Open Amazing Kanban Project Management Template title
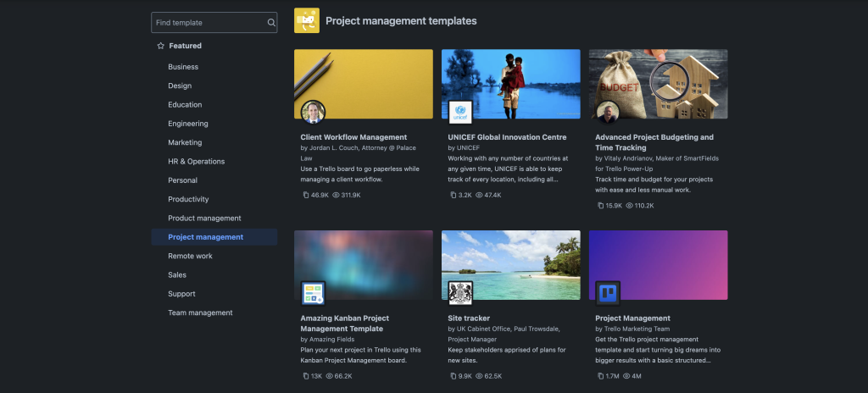868x393 pixels. coord(345,324)
